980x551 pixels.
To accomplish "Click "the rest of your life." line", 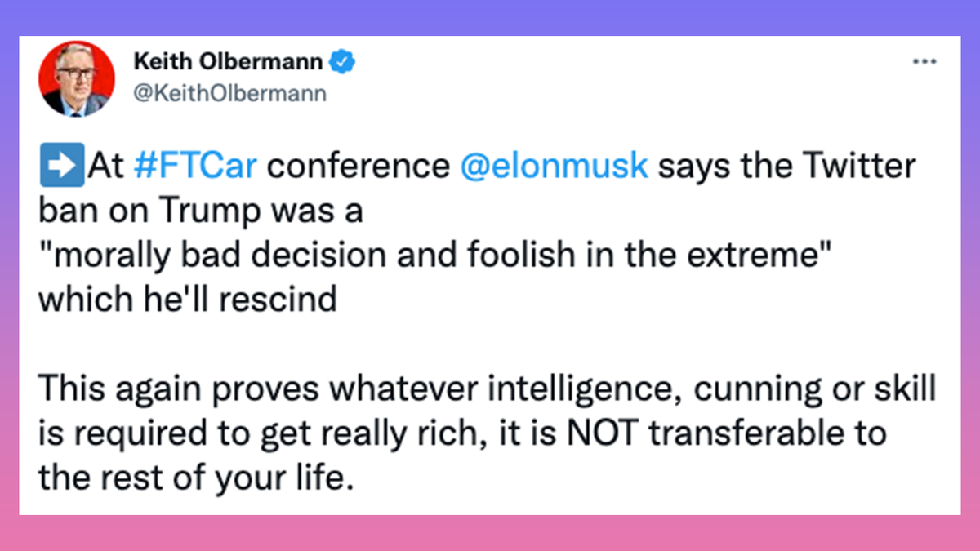I will pyautogui.click(x=196, y=478).
